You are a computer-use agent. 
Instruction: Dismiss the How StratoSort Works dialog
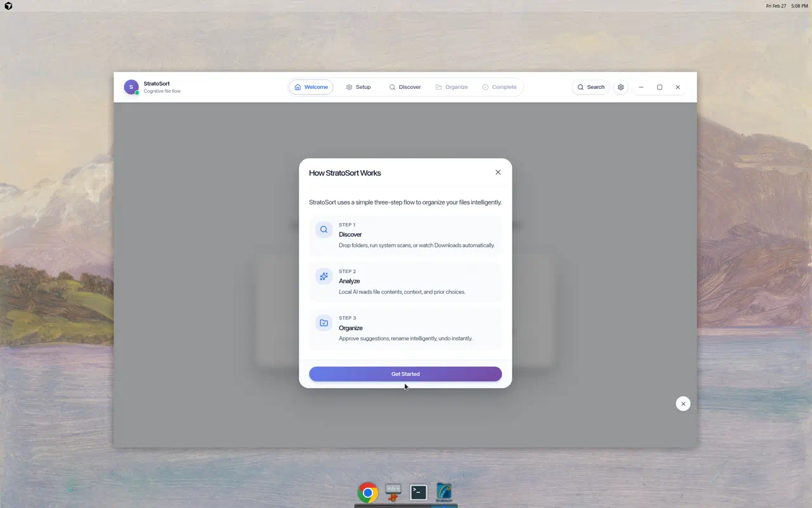(x=498, y=172)
